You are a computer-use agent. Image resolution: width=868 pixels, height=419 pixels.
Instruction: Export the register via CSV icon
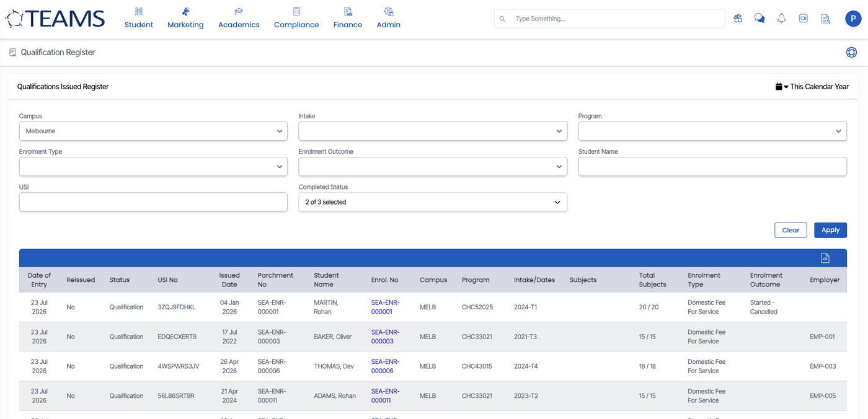pos(825,258)
